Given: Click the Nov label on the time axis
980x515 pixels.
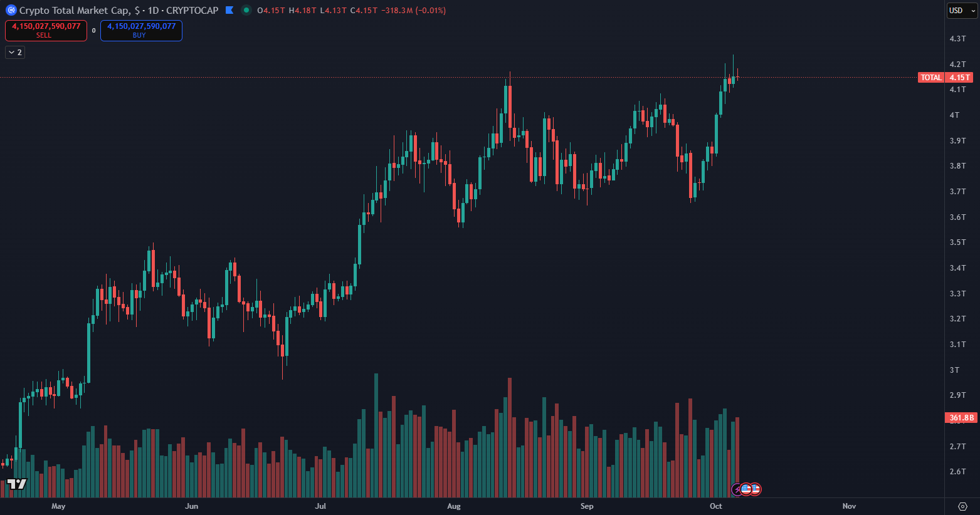Looking at the screenshot, I should coord(849,506).
